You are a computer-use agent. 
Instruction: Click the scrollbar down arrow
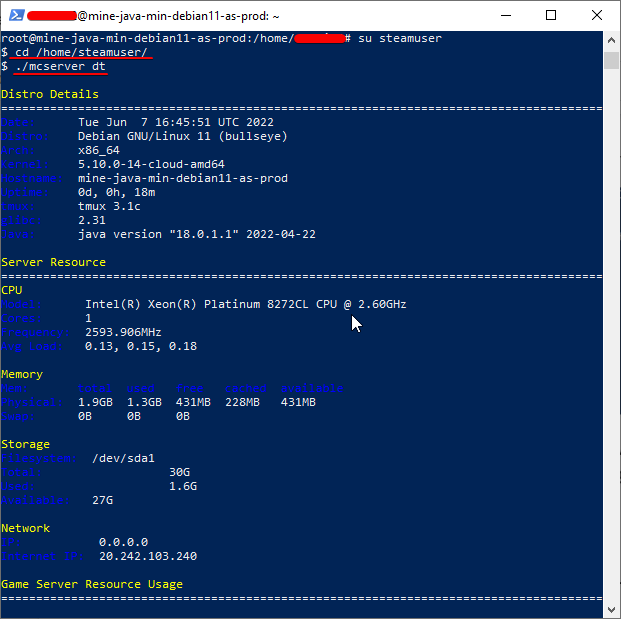click(611, 609)
